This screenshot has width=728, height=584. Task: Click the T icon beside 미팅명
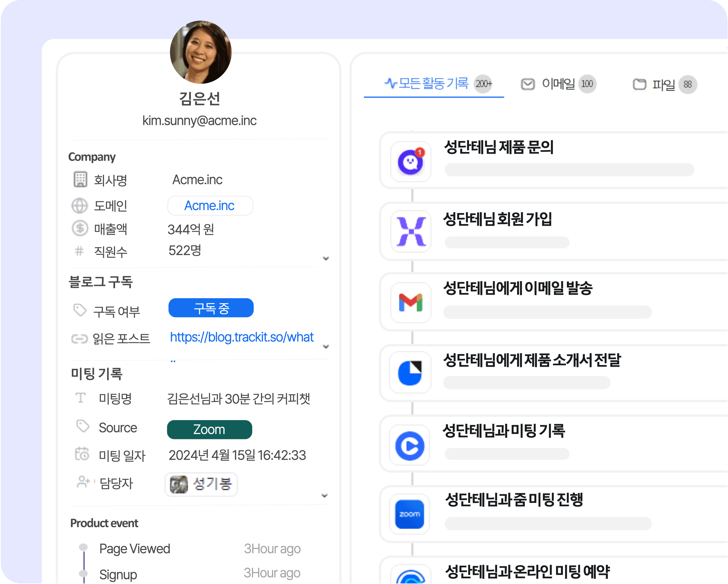[x=80, y=398]
